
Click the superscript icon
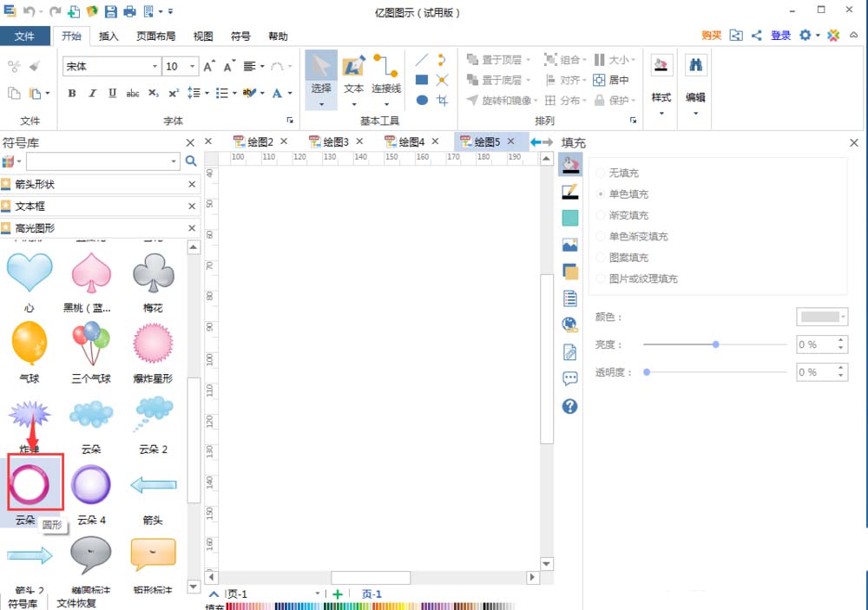pos(174,93)
